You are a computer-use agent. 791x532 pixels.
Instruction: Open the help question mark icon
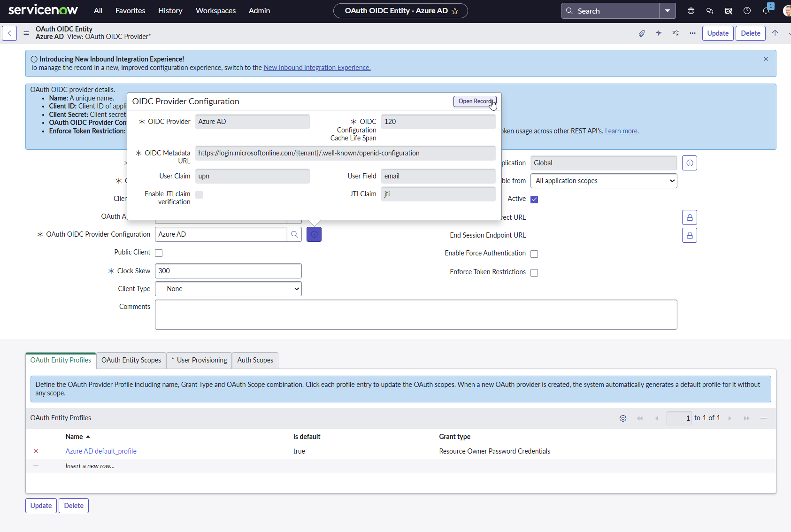[x=747, y=11]
